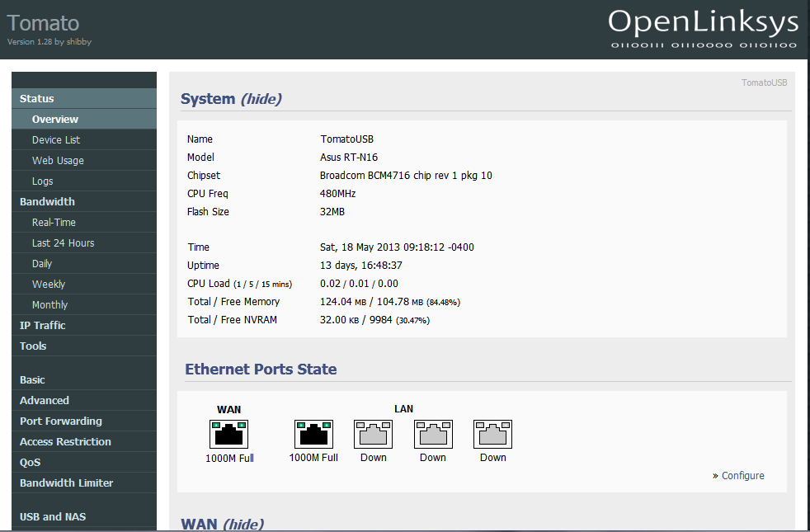The image size is (810, 532).
Task: Hide the WAN section
Action: click(244, 524)
